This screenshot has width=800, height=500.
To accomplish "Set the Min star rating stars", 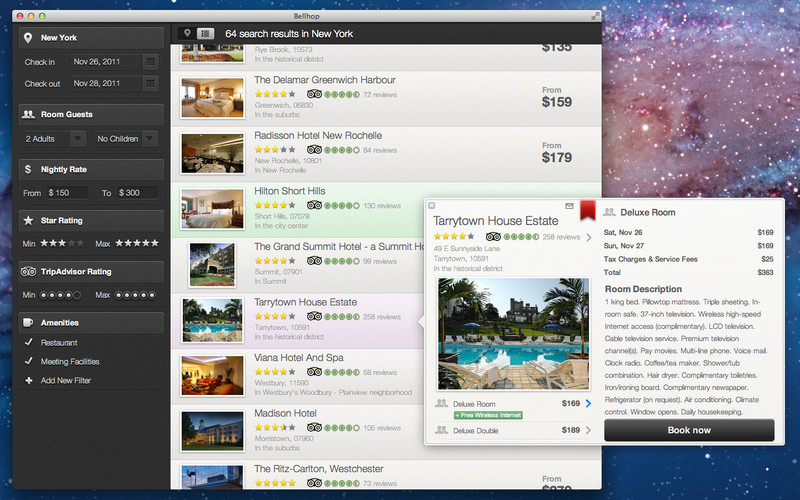I will tap(62, 243).
